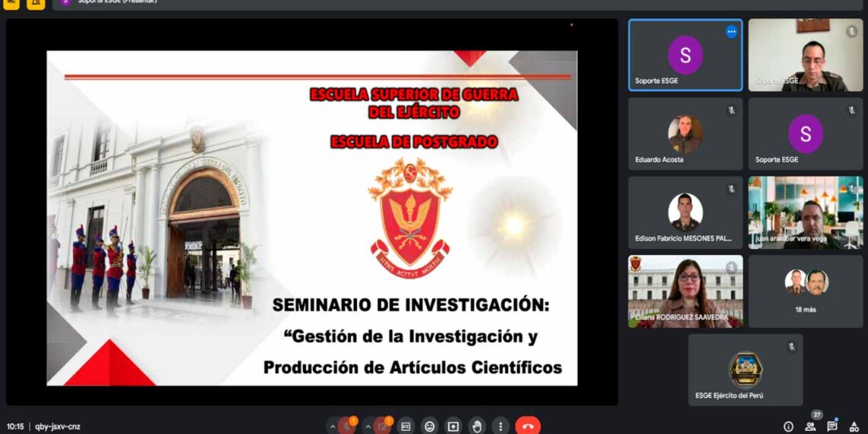Open the emoji reactions button
This screenshot has width=868, height=434.
pyautogui.click(x=429, y=426)
